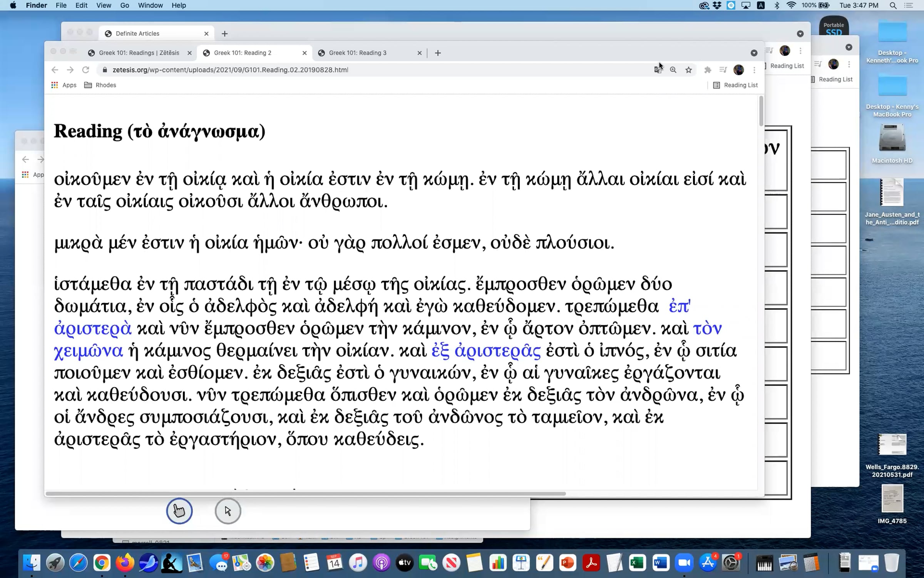The width and height of the screenshot is (924, 578).
Task: Open tab search dropdown in Definite Articles window
Action: click(800, 34)
